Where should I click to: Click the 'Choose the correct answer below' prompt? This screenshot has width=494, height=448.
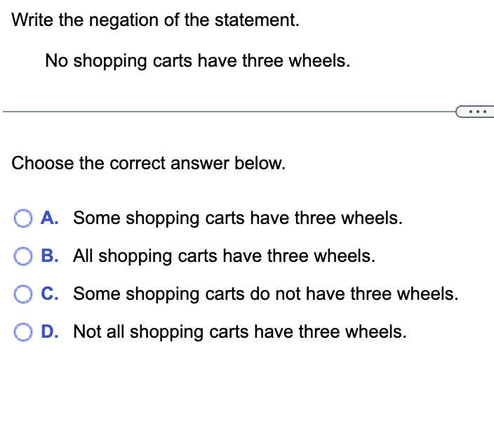[148, 164]
